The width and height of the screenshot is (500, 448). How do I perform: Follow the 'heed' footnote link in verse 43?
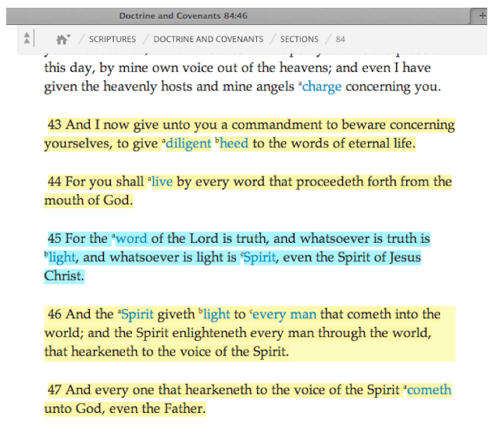pos(234,144)
